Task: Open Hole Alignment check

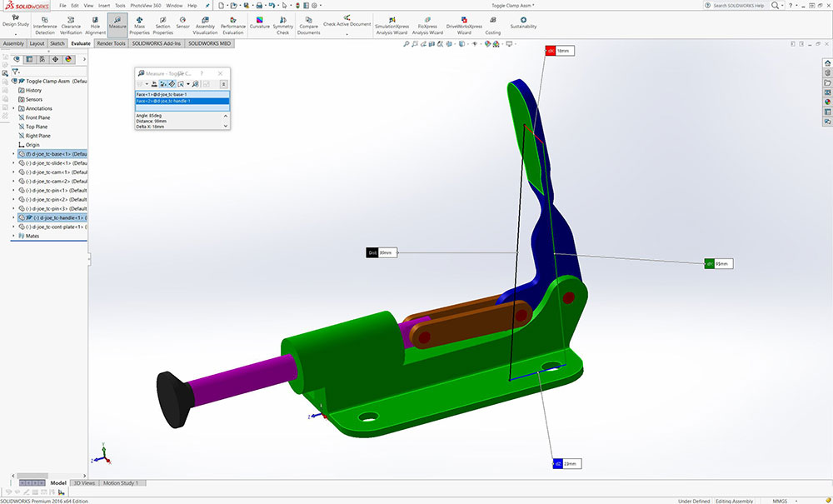Action: [95, 23]
